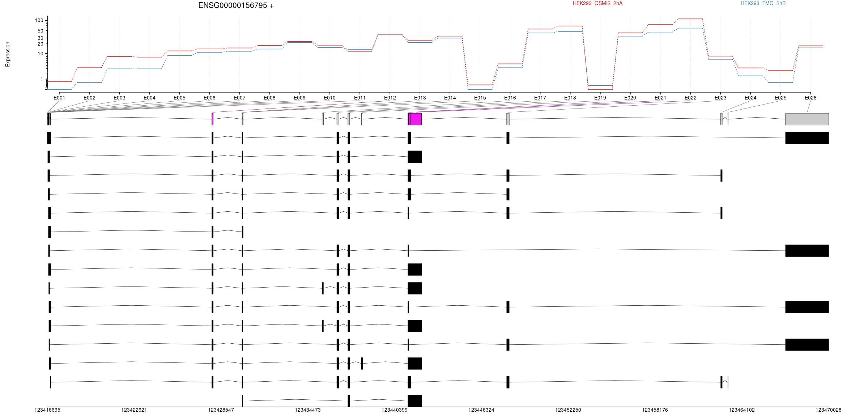Click the black terminal exon of first transcript
This screenshot has height=416, width=868.
coord(807,138)
